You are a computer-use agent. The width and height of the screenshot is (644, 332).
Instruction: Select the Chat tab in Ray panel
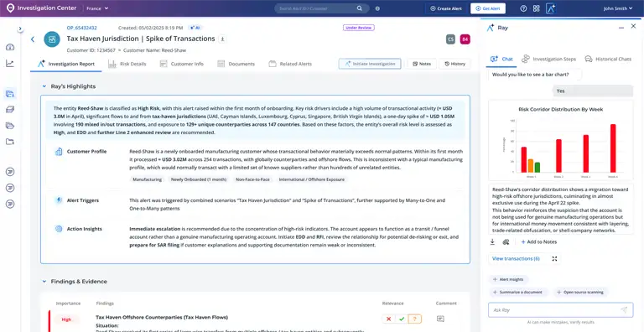tap(501, 60)
